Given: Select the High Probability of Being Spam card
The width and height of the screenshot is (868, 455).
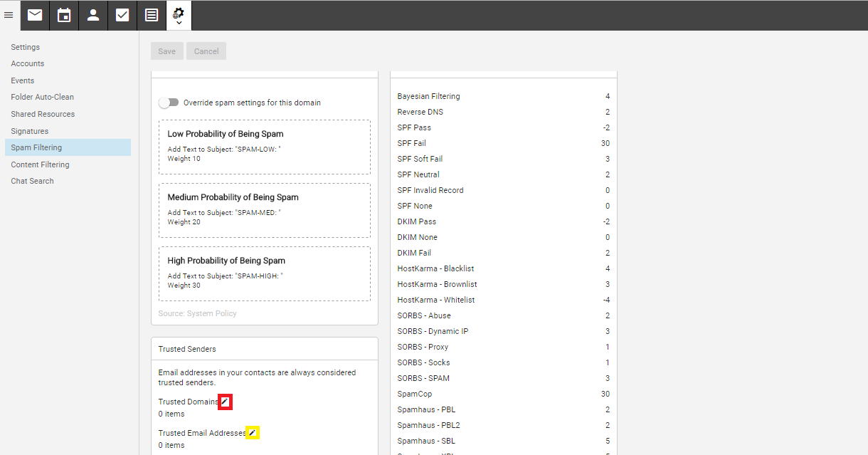Looking at the screenshot, I should 265,273.
